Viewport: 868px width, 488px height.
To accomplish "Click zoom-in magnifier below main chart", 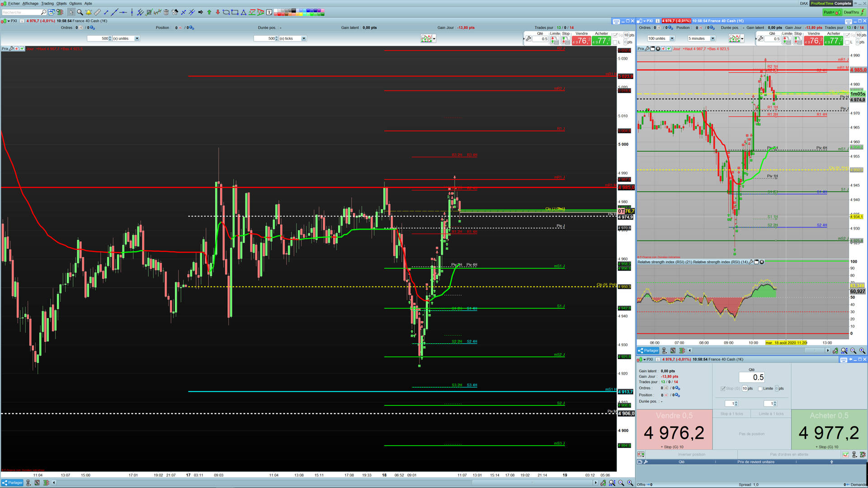I will pyautogui.click(x=630, y=483).
